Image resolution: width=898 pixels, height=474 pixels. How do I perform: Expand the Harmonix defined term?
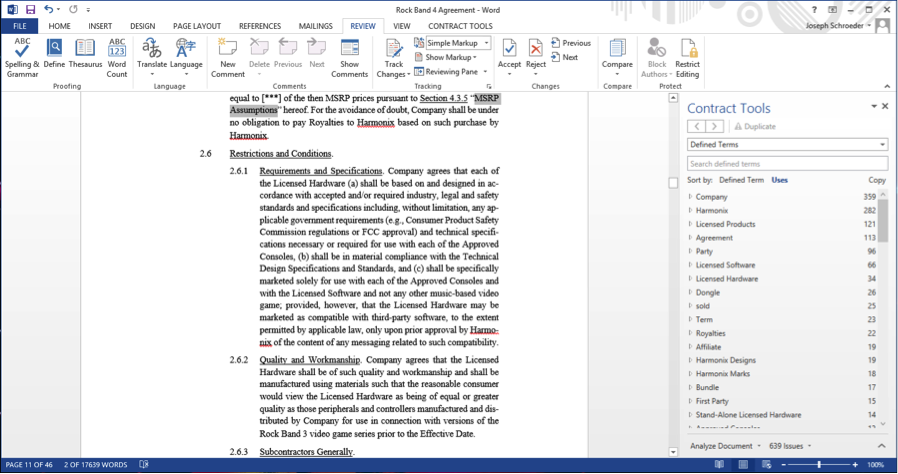click(690, 210)
